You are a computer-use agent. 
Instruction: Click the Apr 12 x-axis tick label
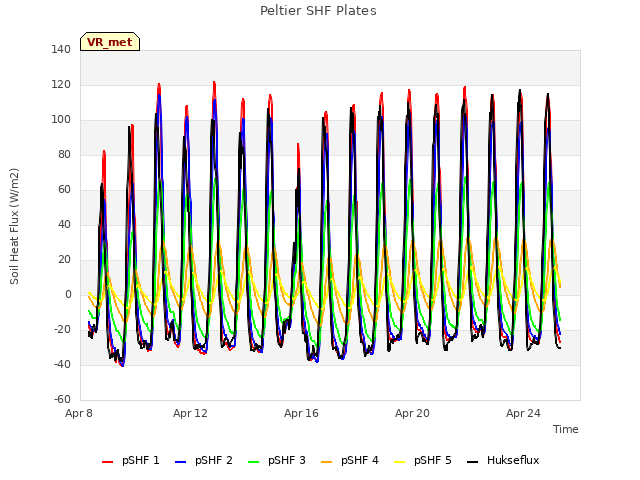click(190, 413)
